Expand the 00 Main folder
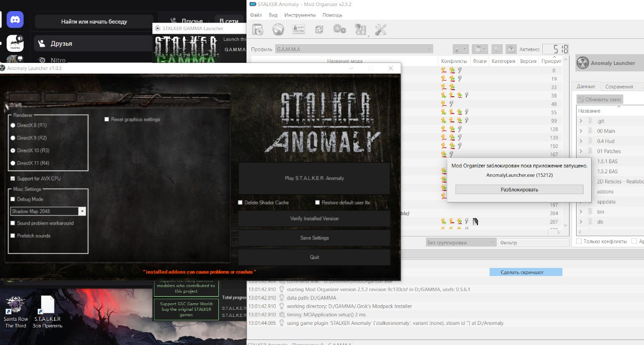The height and width of the screenshot is (345, 644). [x=581, y=131]
